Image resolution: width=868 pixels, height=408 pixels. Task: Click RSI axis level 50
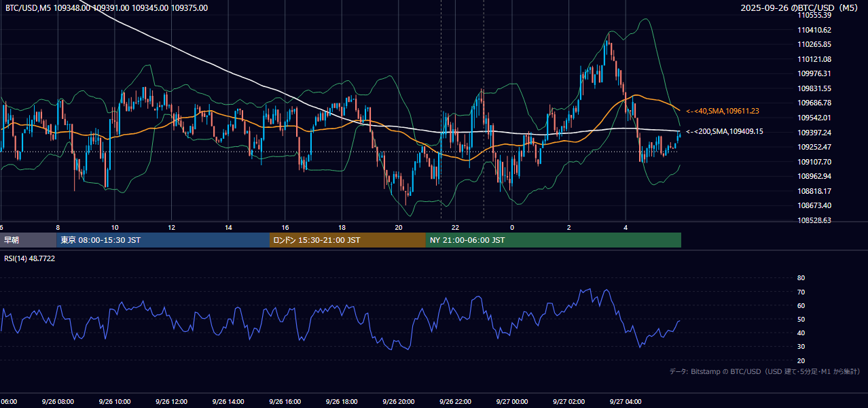click(801, 319)
